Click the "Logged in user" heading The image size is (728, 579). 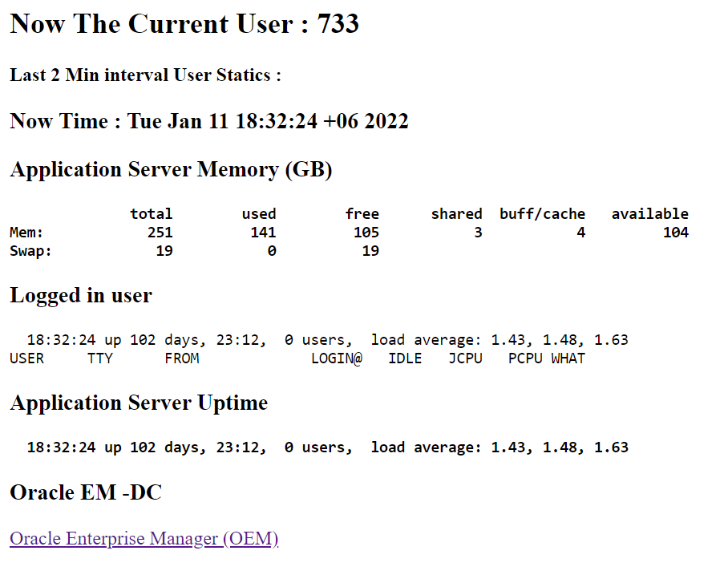pyautogui.click(x=81, y=296)
